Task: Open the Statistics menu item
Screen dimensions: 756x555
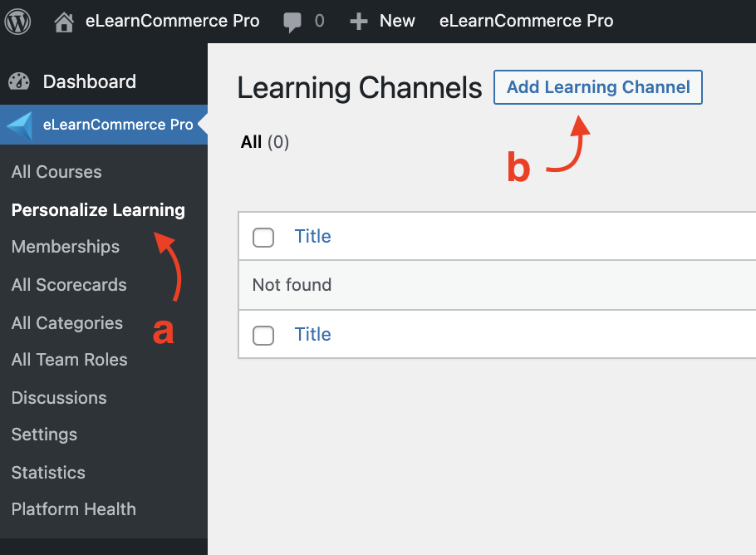Action: (48, 473)
